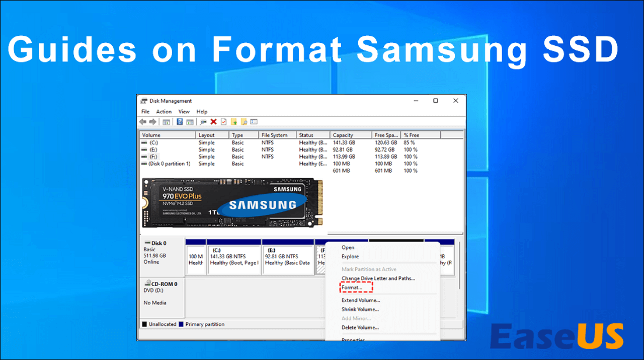Select the Disk 0 Basic 511.98 GB header panel
The image size is (644, 360).
point(163,257)
